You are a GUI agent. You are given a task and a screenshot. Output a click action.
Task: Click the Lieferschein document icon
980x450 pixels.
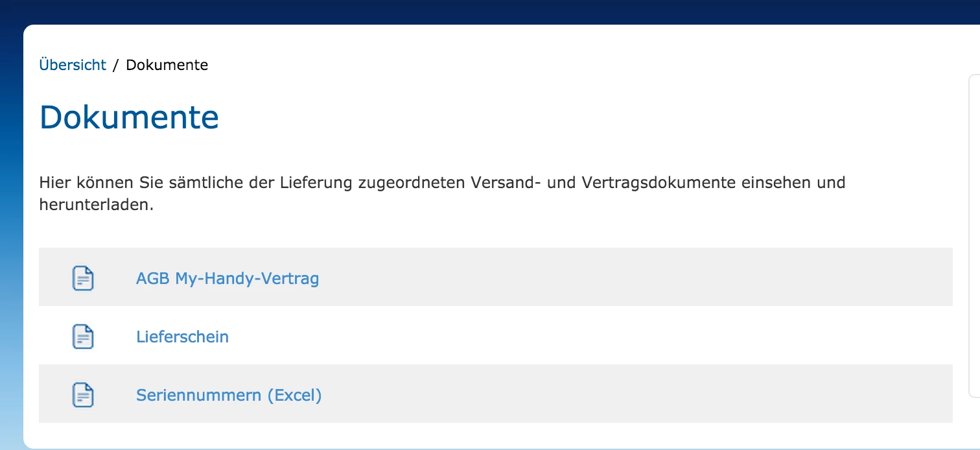point(82,337)
